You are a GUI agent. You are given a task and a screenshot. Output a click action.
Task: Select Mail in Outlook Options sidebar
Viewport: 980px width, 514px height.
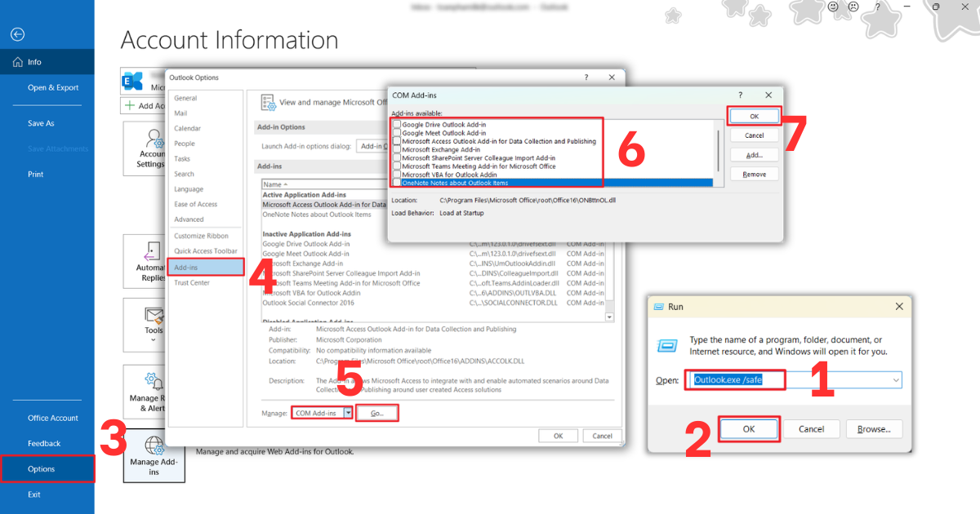(x=180, y=113)
